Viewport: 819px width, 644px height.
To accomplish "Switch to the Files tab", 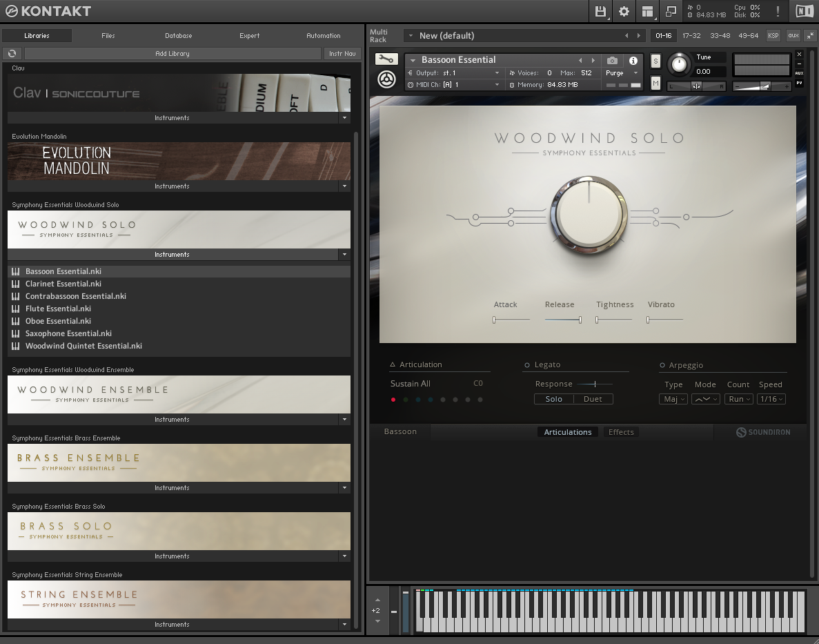I will pos(108,35).
